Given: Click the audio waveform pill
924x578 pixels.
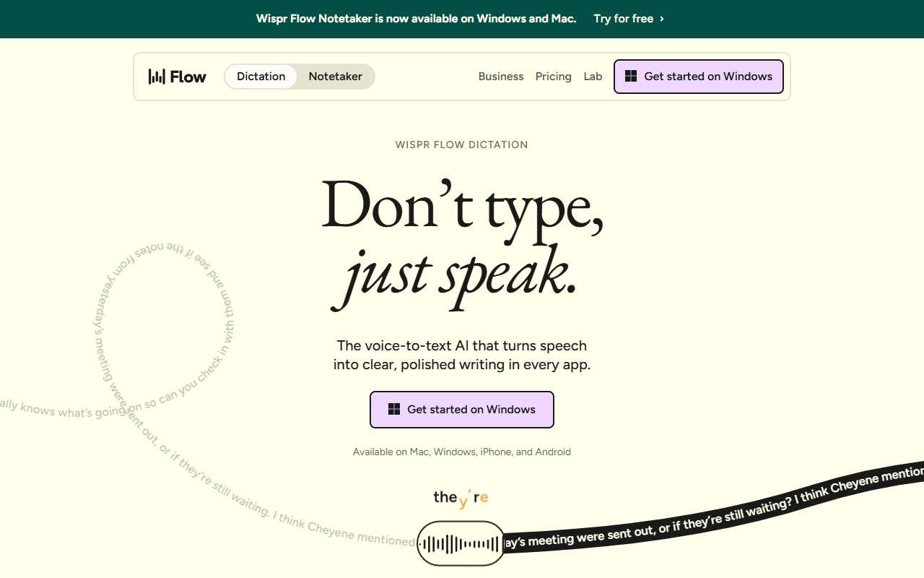Looking at the screenshot, I should coord(461,543).
